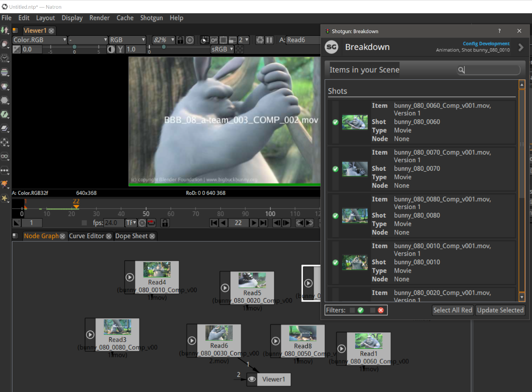Screen dimensions: 532x392
Task: Go to first frame in the timeline
Action: pyautogui.click(x=214, y=223)
